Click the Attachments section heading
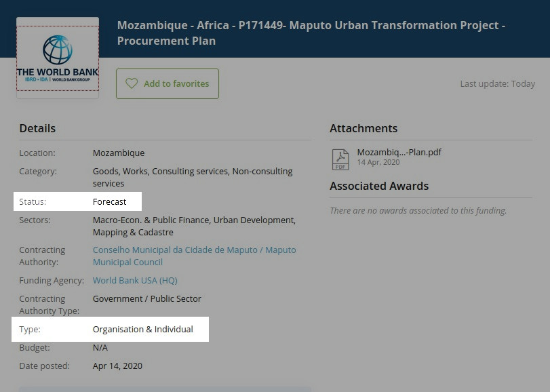The image size is (550, 392). click(364, 128)
